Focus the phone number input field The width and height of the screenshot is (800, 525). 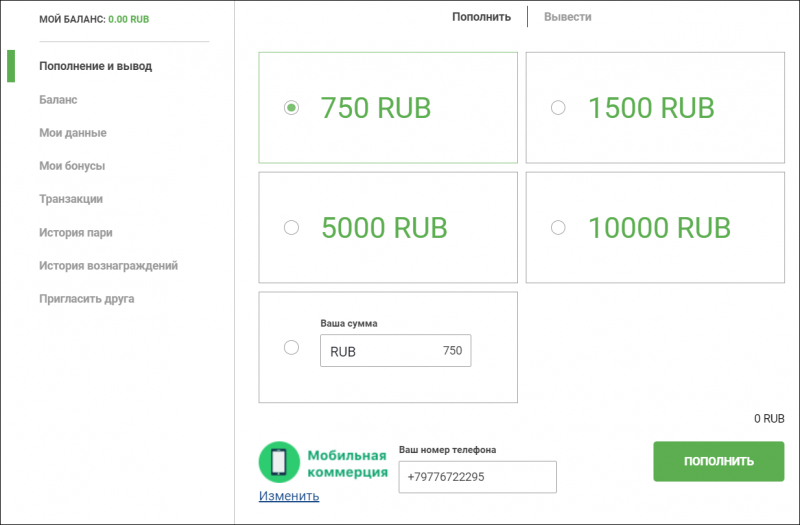pos(478,477)
